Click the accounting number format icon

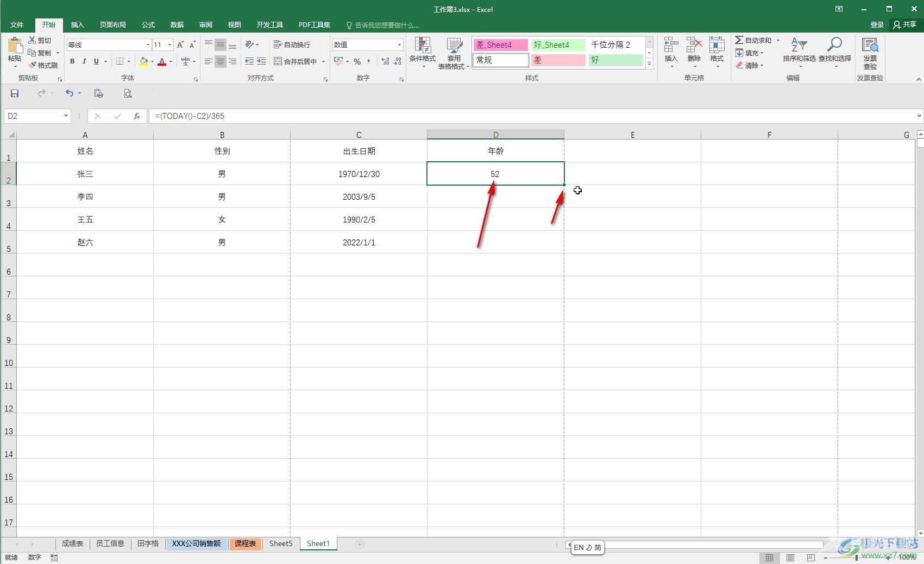[x=338, y=61]
